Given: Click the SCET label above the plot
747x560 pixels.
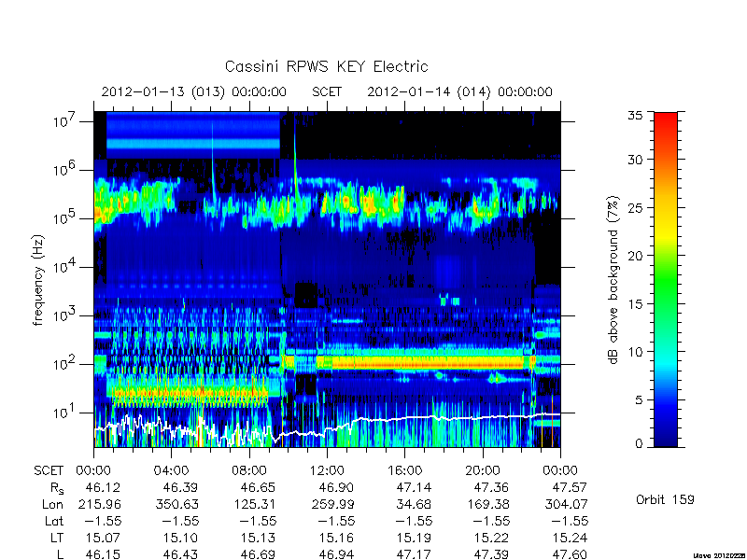Looking at the screenshot, I should [x=327, y=91].
